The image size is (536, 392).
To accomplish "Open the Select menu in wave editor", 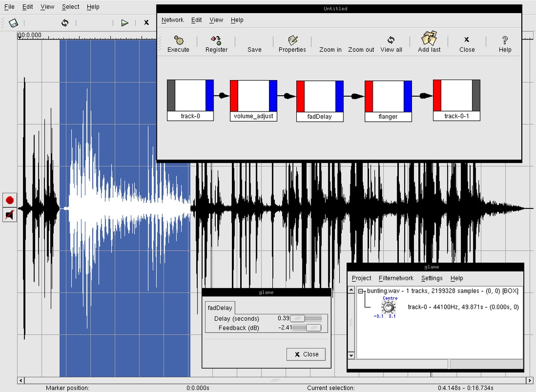I will pos(70,7).
